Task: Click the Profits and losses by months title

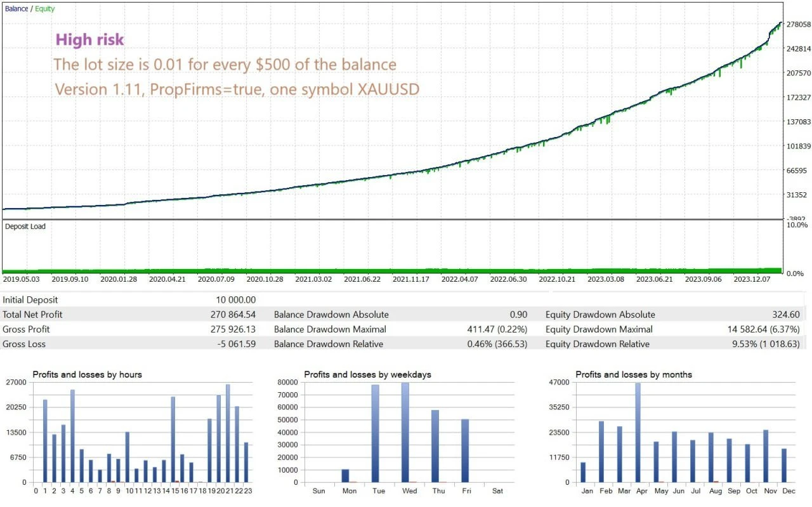Action: pyautogui.click(x=633, y=374)
